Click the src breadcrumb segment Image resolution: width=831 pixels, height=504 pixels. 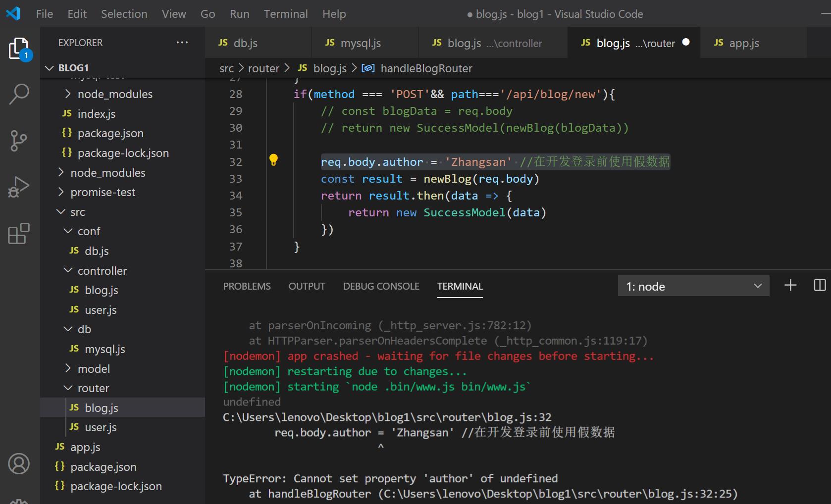(227, 68)
